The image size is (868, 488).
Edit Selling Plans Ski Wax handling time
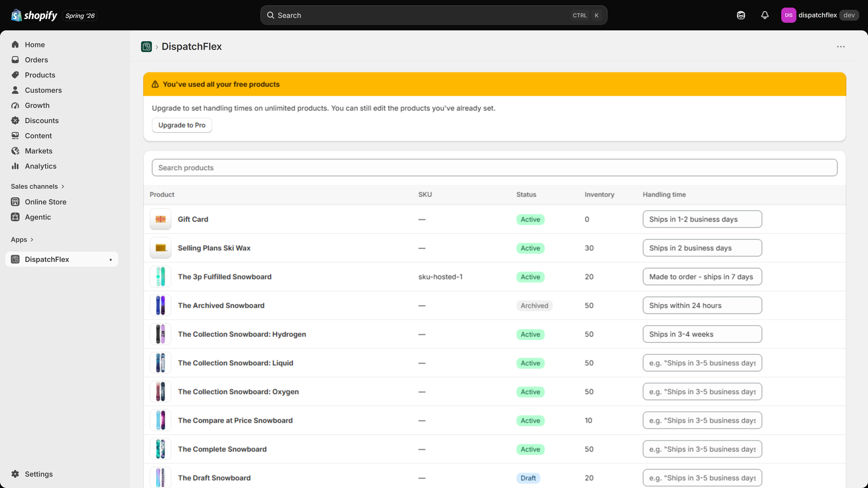point(703,248)
